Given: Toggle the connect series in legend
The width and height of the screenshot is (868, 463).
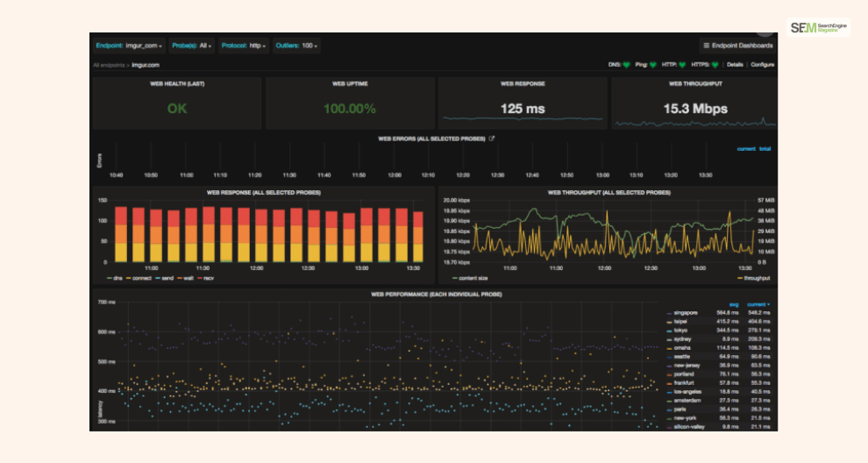Looking at the screenshot, I should pyautogui.click(x=139, y=278).
